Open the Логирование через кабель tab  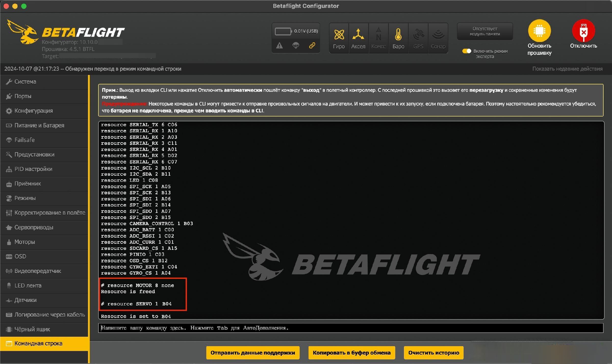[x=44, y=315]
